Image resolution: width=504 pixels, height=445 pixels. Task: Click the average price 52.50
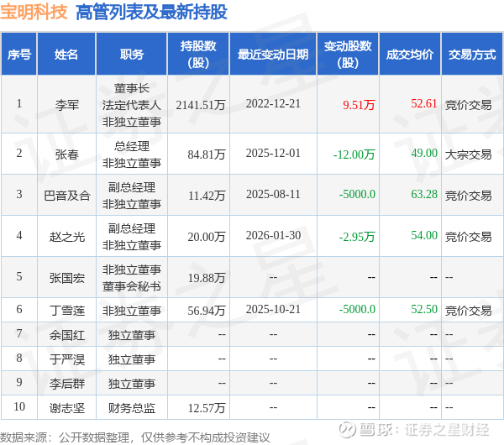pyautogui.click(x=424, y=309)
